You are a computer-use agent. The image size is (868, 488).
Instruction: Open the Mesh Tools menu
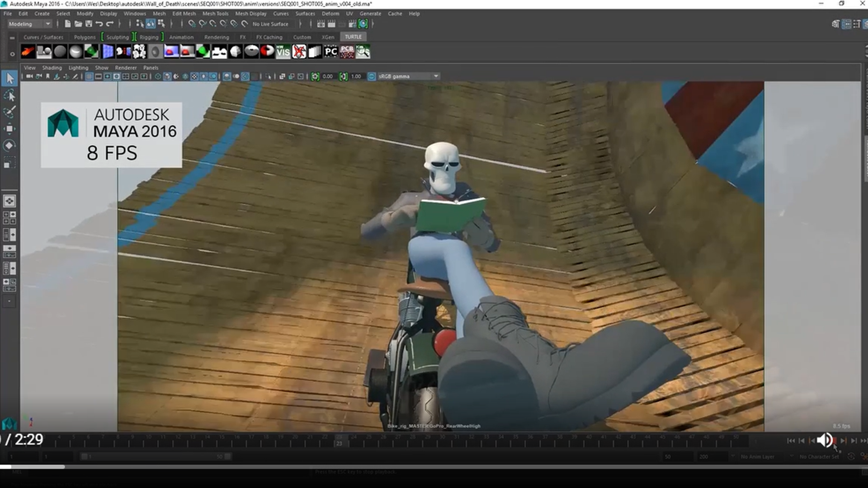coord(215,14)
